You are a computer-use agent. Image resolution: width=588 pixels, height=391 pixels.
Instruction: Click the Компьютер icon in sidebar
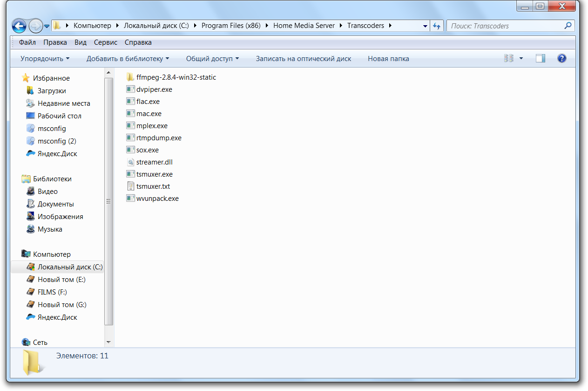[x=26, y=254]
